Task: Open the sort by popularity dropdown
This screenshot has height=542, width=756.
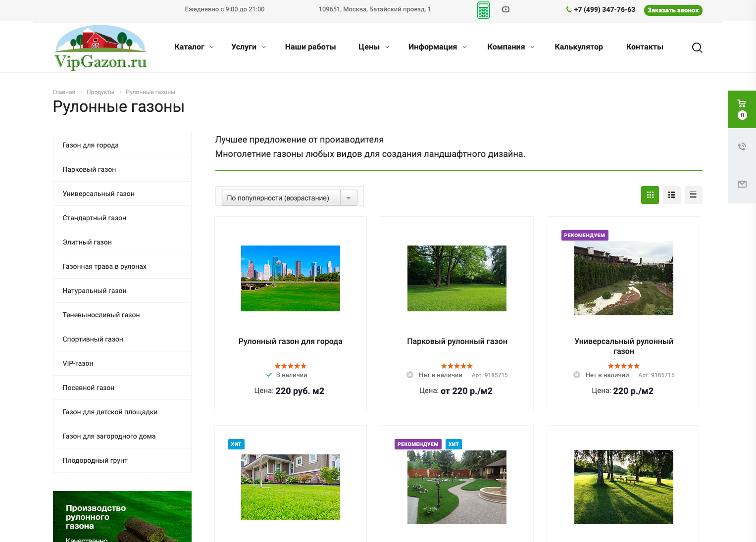Action: (289, 198)
